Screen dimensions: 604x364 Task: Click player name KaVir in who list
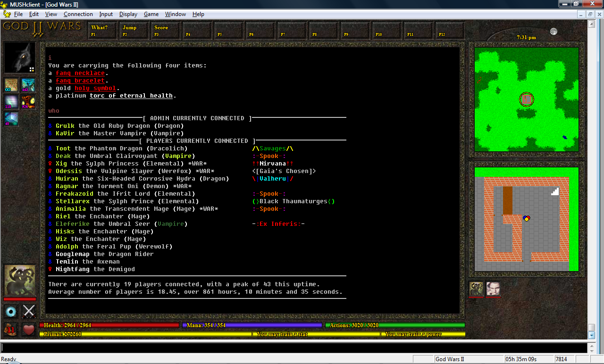point(65,133)
